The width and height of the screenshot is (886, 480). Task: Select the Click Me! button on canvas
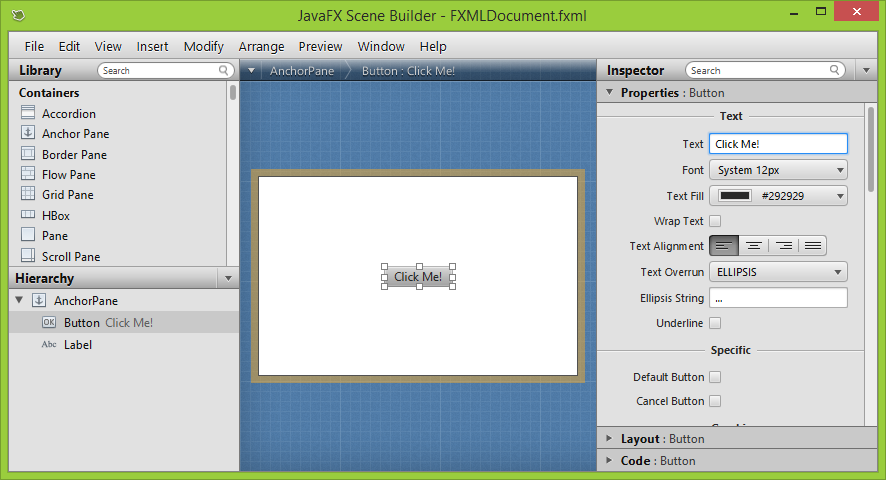coord(418,276)
